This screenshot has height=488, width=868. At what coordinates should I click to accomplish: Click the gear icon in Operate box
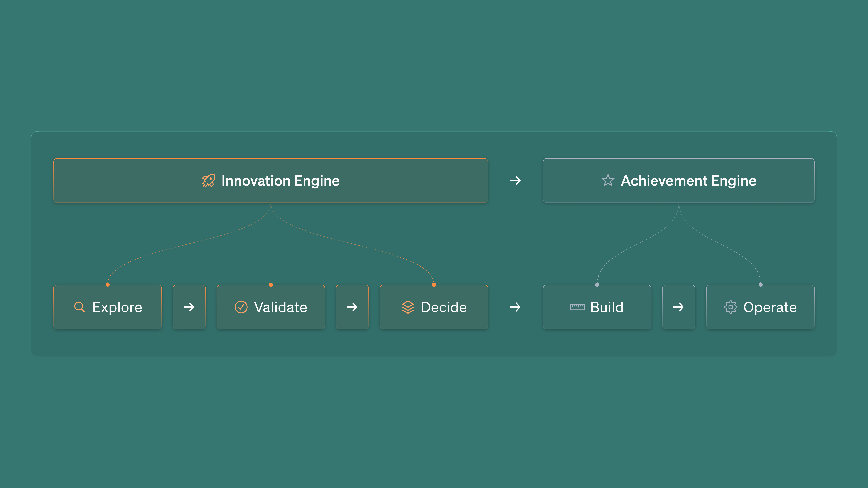coord(731,307)
